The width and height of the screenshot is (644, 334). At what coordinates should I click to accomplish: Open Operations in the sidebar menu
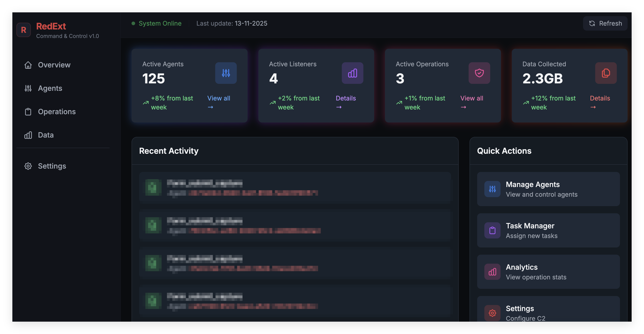(56, 112)
